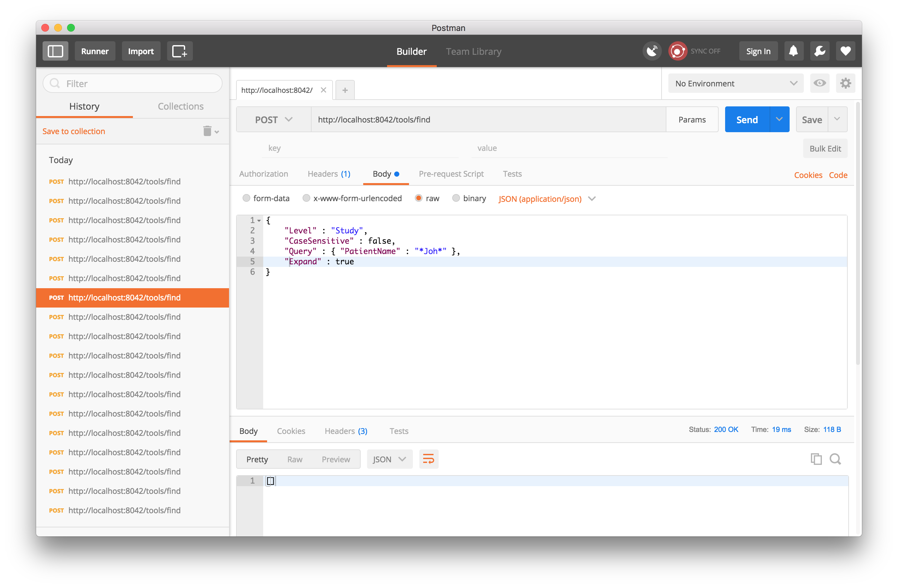Click the Filter search field

133,83
